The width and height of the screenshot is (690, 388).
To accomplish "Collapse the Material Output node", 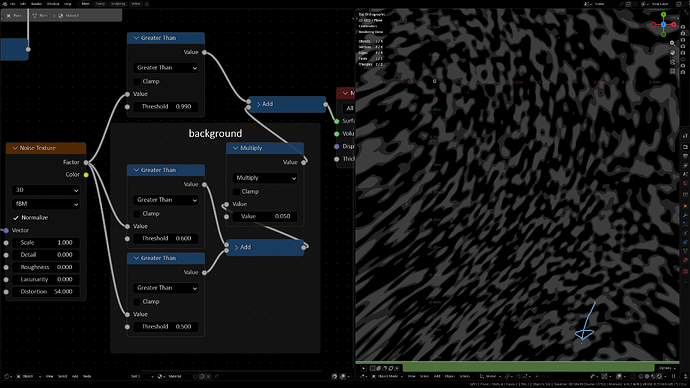I will click(345, 93).
